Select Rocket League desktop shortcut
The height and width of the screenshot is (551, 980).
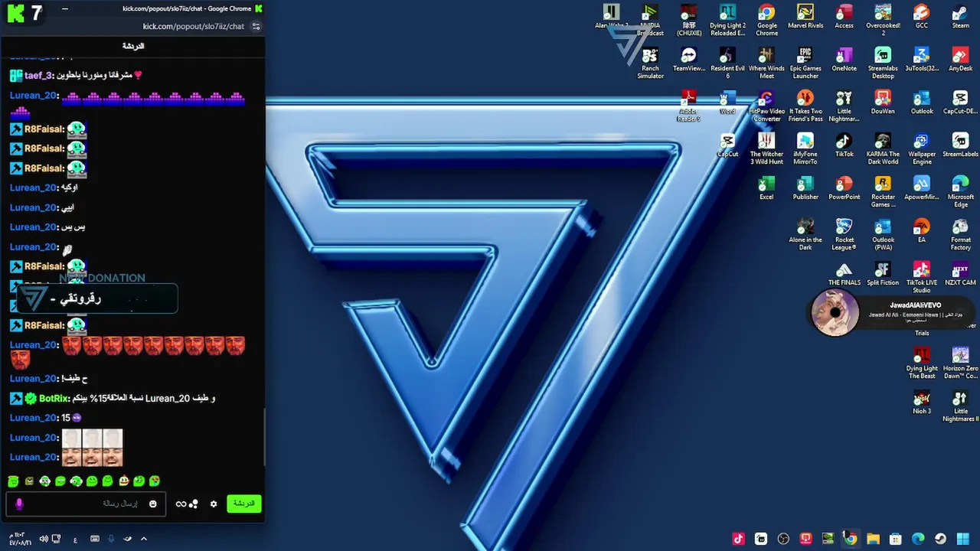[x=844, y=235]
